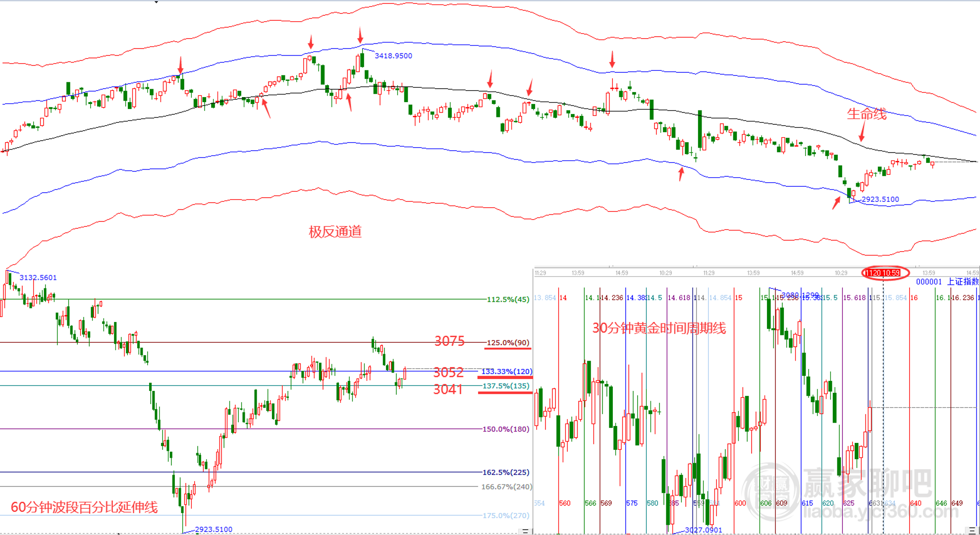Click the red down arrow above the 3418.9500 peak

[x=360, y=35]
